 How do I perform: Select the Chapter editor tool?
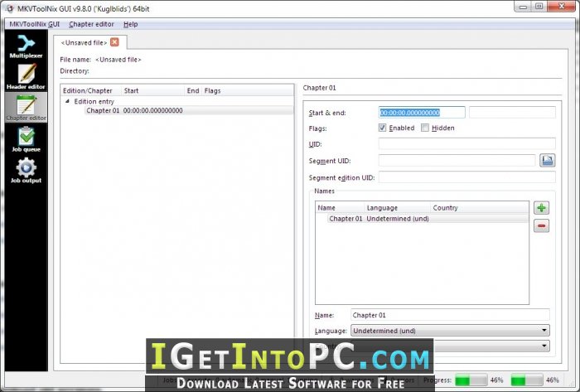tap(26, 108)
